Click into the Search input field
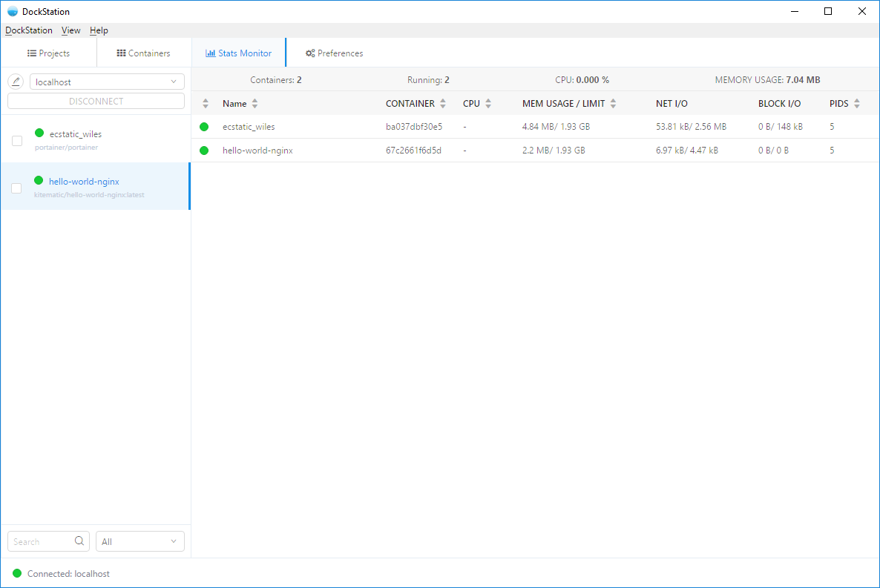 [x=42, y=541]
